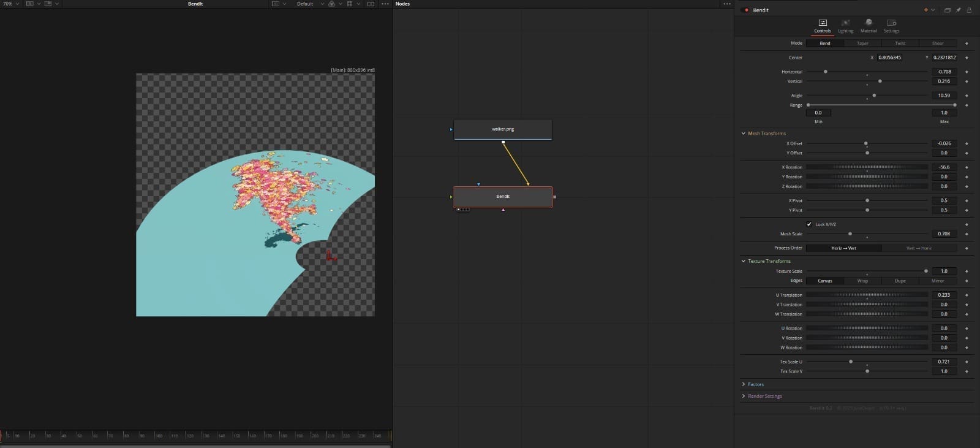Image resolution: width=980 pixels, height=448 pixels.
Task: Click the Center keyframe diamond
Action: click(x=967, y=58)
